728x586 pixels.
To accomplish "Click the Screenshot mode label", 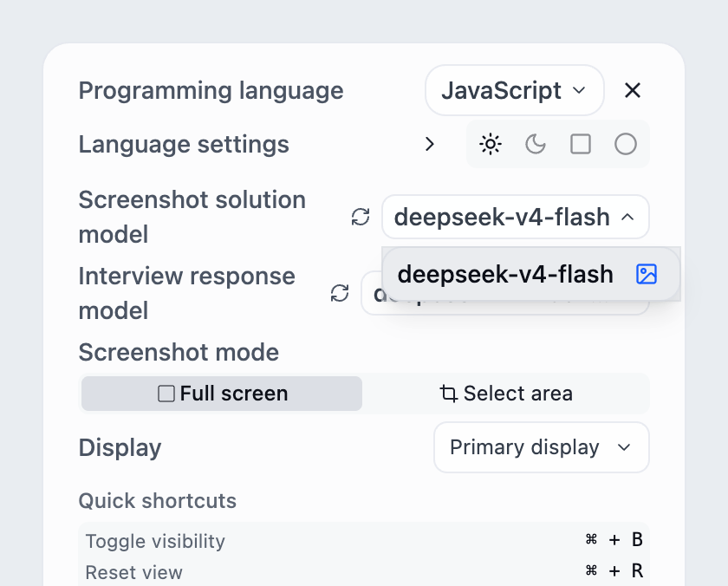I will coord(179,352).
